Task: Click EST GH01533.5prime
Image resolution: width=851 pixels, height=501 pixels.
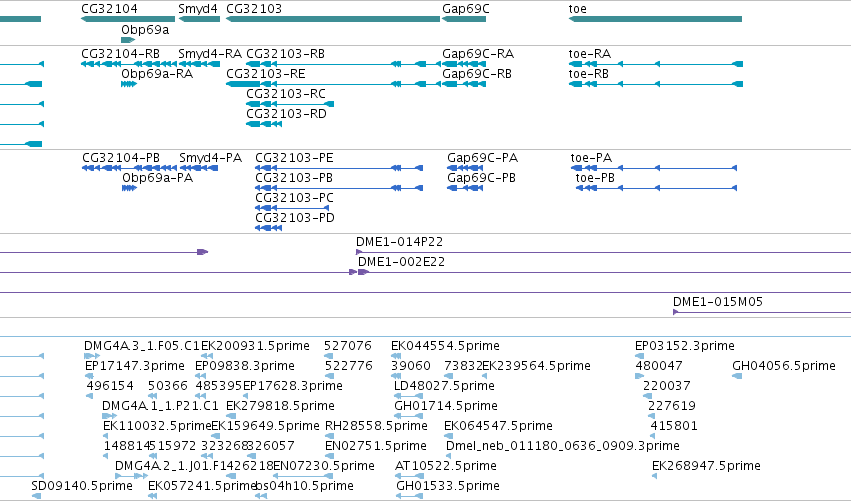Action: tap(448, 487)
